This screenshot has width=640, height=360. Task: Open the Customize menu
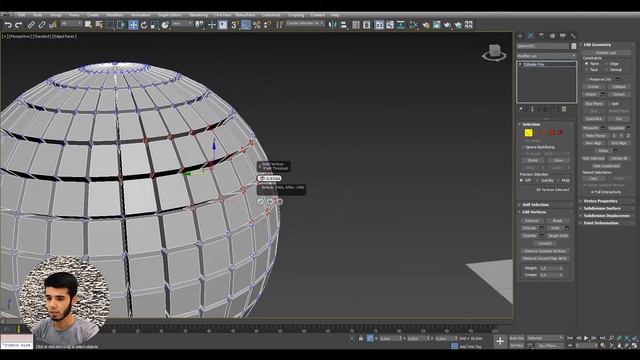271,15
